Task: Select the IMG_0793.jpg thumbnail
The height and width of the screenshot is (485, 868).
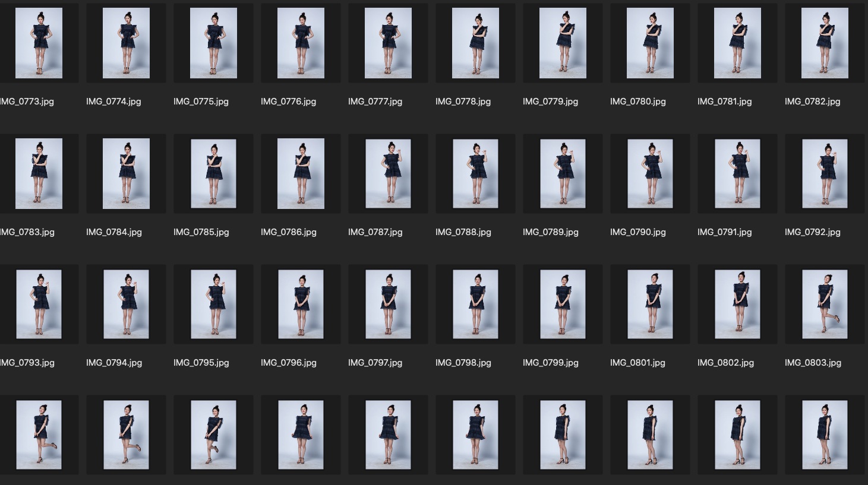Action: tap(39, 304)
